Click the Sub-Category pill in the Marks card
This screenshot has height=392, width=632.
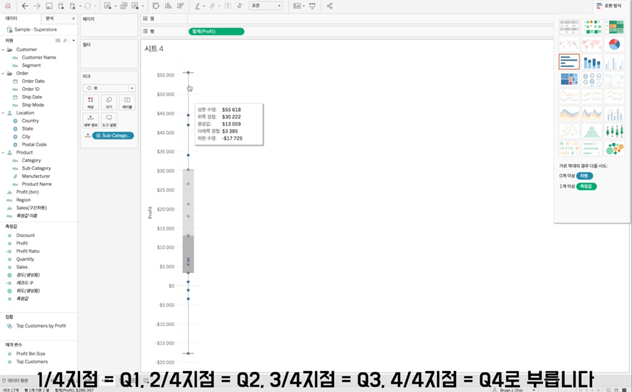tap(113, 135)
